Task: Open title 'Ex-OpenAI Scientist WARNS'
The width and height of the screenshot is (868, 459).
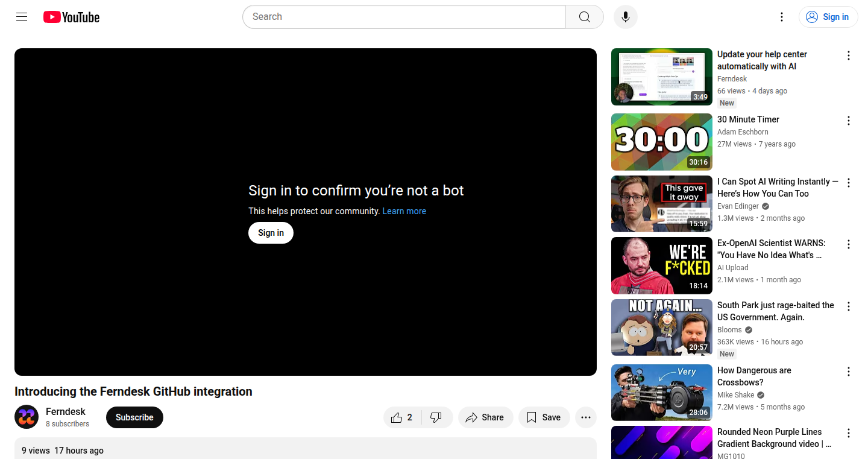Action: [x=772, y=249]
